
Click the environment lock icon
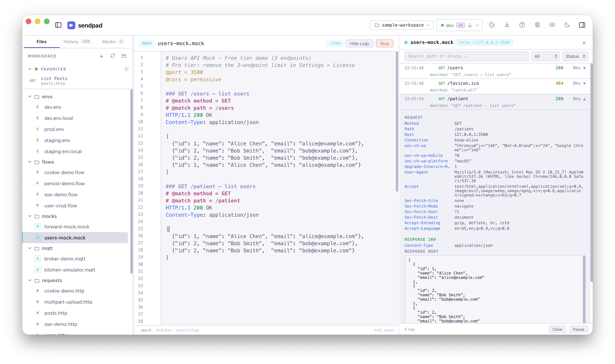click(x=470, y=25)
